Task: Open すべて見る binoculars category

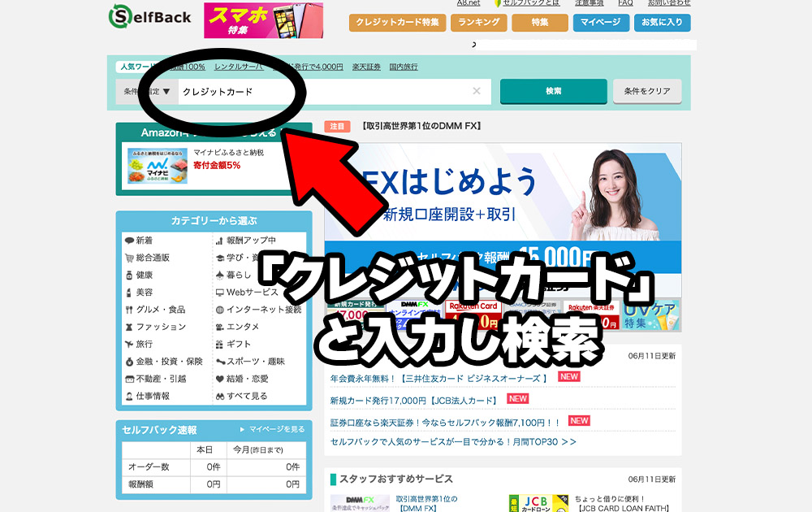Action: pyautogui.click(x=219, y=397)
